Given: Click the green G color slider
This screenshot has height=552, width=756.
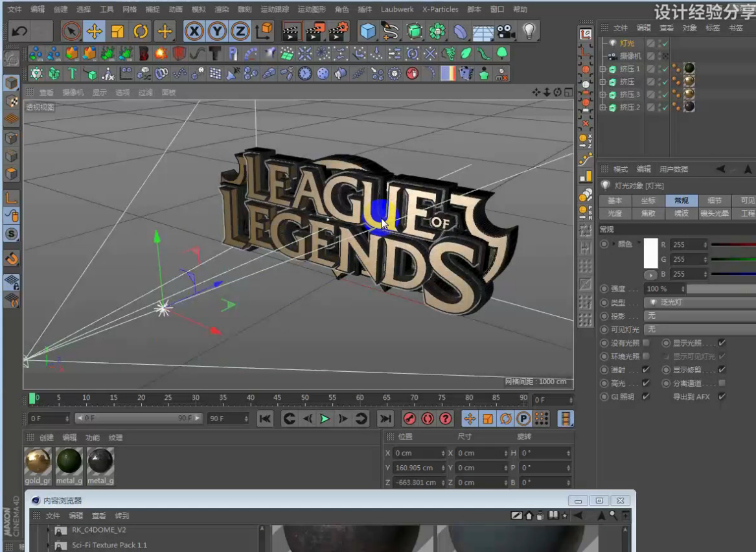Looking at the screenshot, I should pyautogui.click(x=733, y=259).
